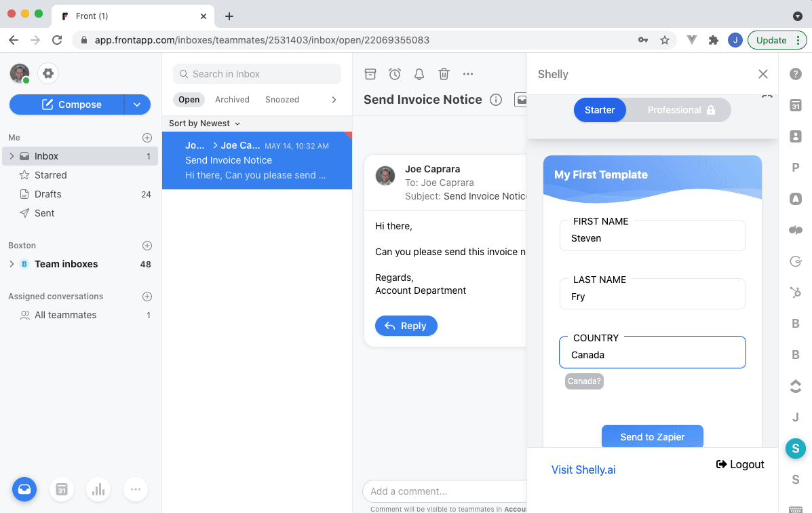Click the user avatar in sidebar

[x=20, y=73]
